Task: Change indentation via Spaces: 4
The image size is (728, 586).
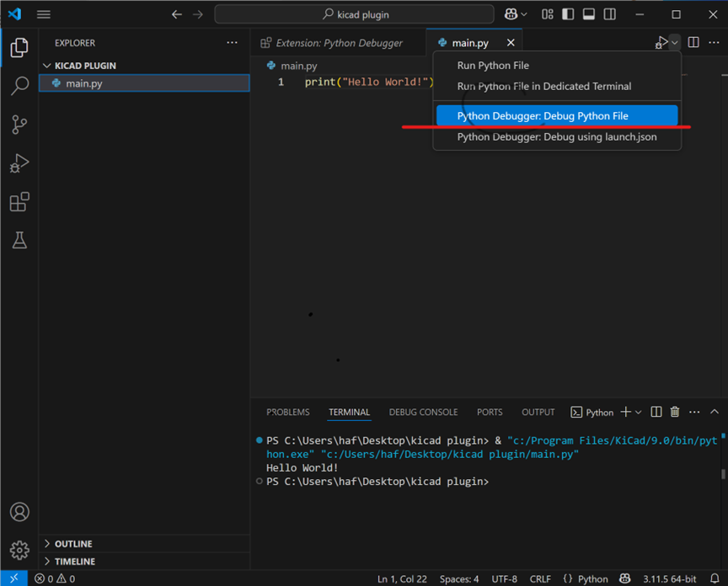Action: click(x=459, y=578)
